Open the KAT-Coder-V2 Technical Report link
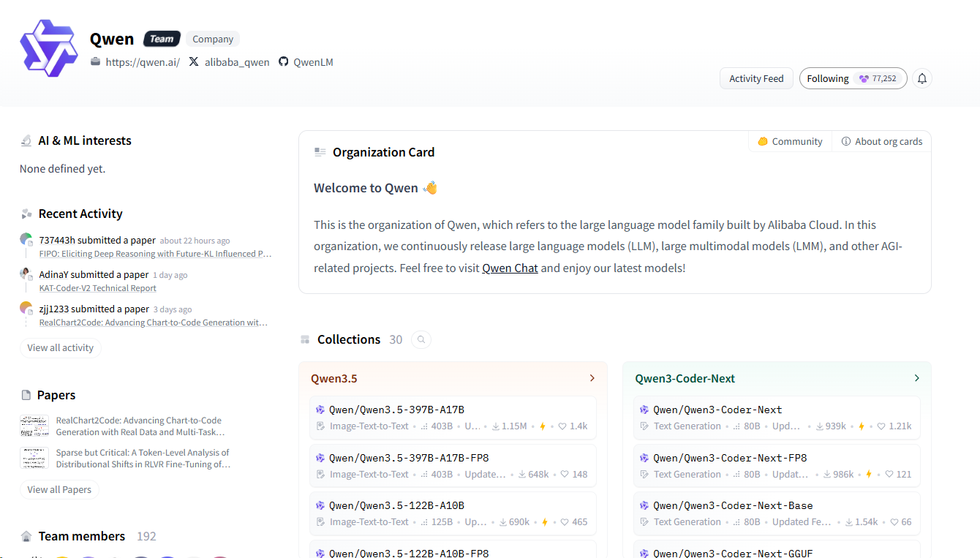 tap(98, 288)
